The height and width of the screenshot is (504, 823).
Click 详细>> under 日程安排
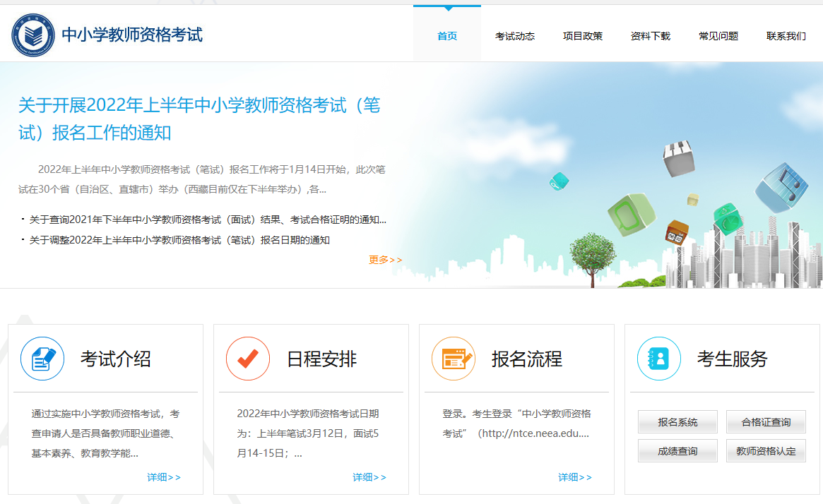click(x=369, y=477)
